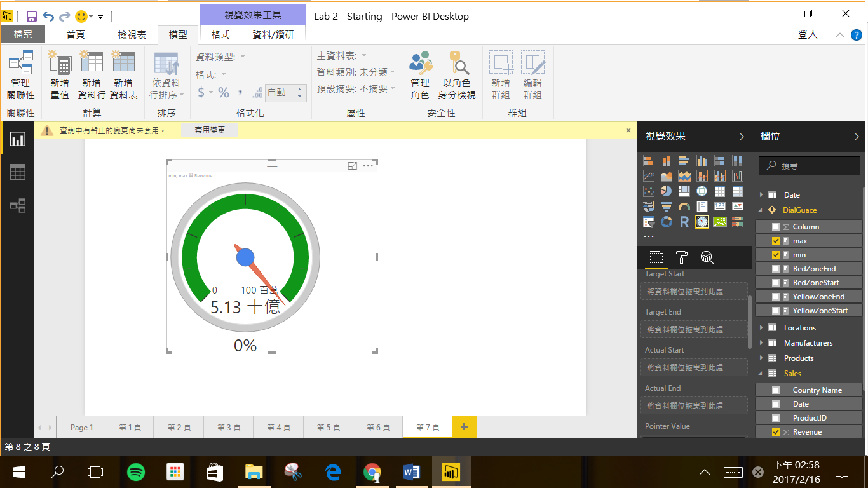The width and height of the screenshot is (868, 488).
Task: Check the Column field checkbox
Action: (x=775, y=227)
